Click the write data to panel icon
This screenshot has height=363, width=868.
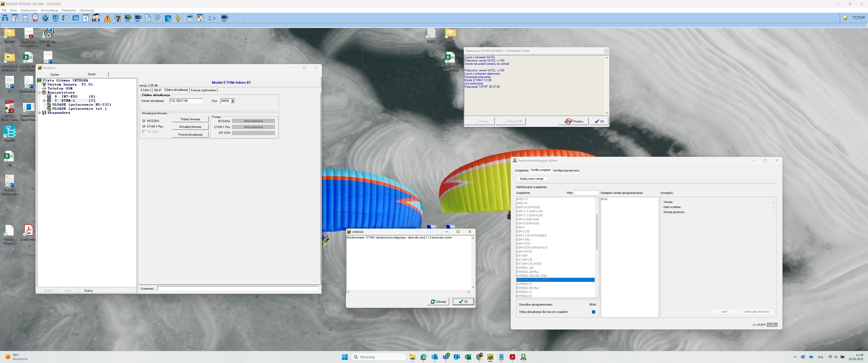point(138,18)
